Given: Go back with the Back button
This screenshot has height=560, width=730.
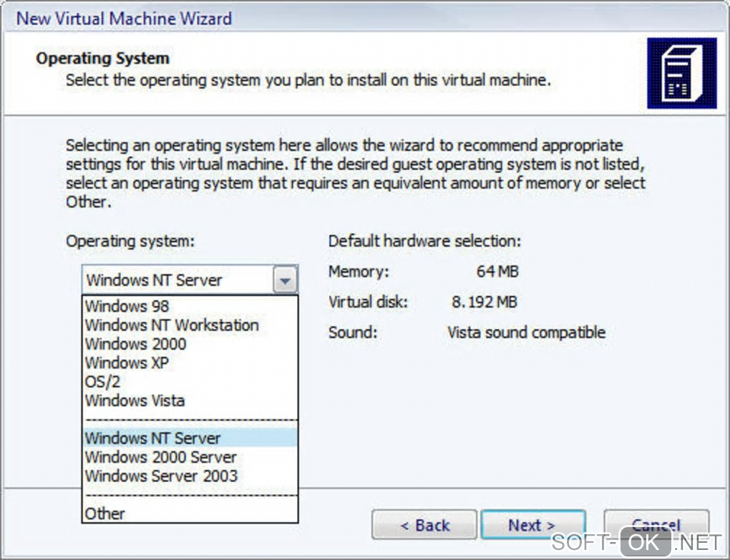Looking at the screenshot, I should (x=424, y=525).
